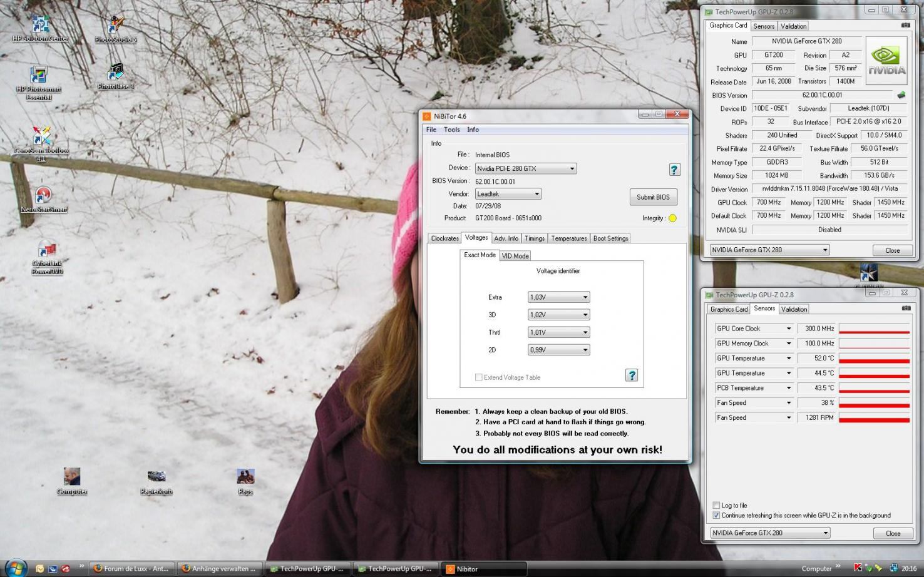Select the Paps desktop folder icon
Viewport: 924px width, 577px height.
pos(245,481)
